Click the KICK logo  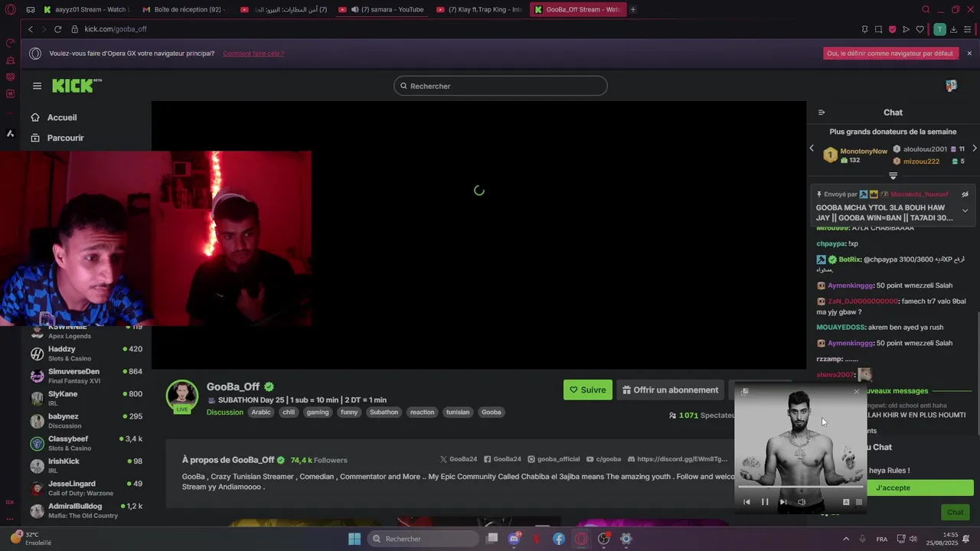pos(77,85)
